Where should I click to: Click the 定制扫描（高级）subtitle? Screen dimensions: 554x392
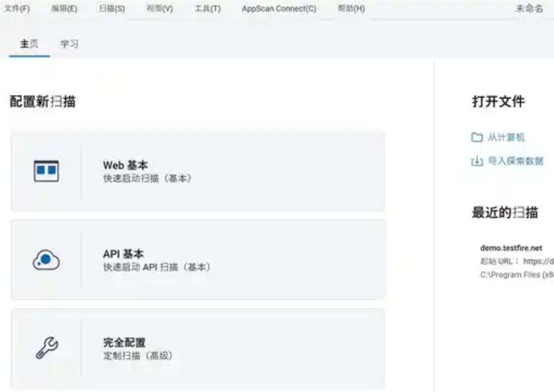(138, 356)
